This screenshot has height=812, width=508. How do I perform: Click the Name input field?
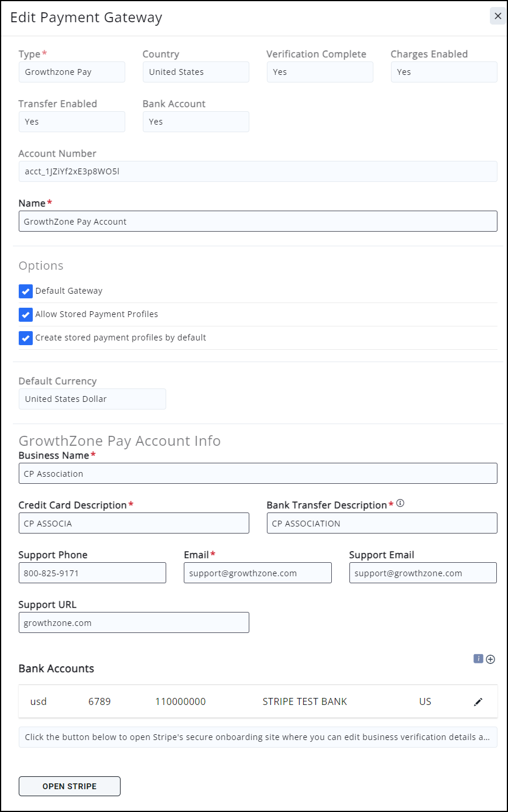tap(258, 222)
